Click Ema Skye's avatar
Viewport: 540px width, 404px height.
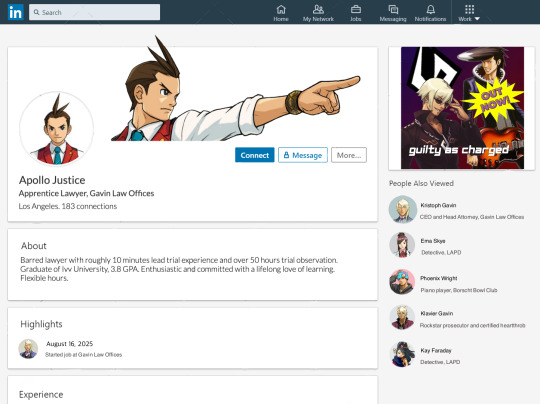[x=402, y=245]
